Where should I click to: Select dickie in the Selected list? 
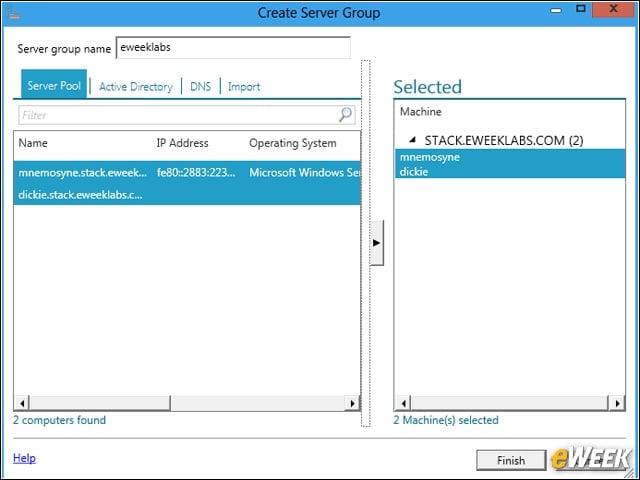point(510,171)
